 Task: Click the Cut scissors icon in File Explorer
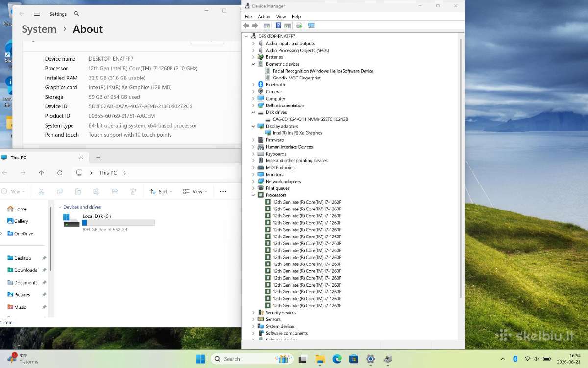pos(41,192)
